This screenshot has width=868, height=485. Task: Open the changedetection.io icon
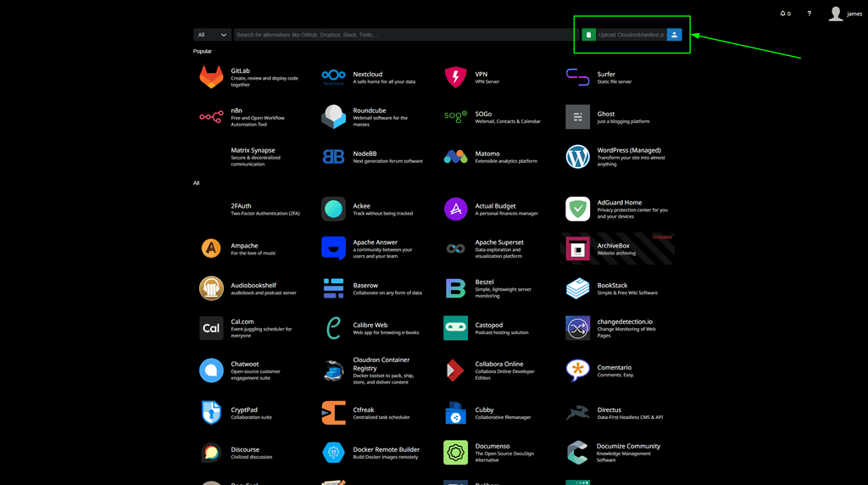tap(577, 328)
